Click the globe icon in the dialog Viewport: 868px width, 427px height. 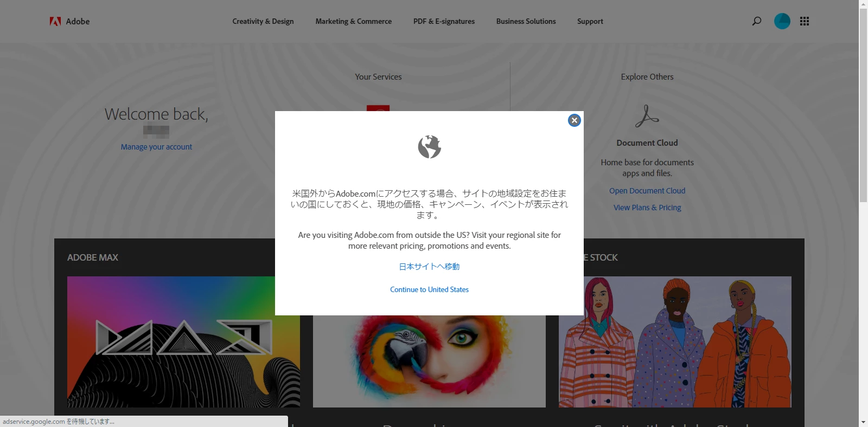pyautogui.click(x=429, y=147)
